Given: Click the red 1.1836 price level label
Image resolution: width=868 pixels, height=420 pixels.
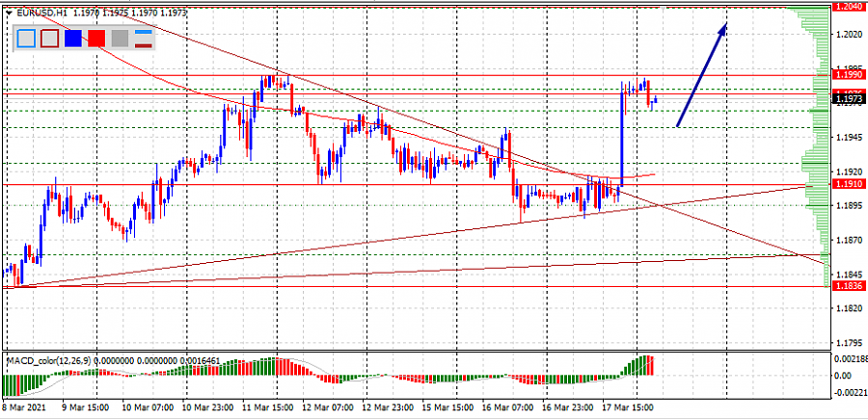Looking at the screenshot, I should [850, 286].
